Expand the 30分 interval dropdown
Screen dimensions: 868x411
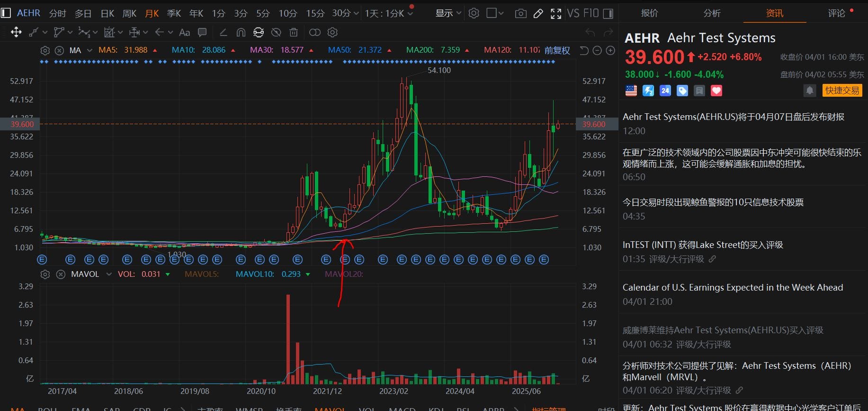click(x=356, y=14)
